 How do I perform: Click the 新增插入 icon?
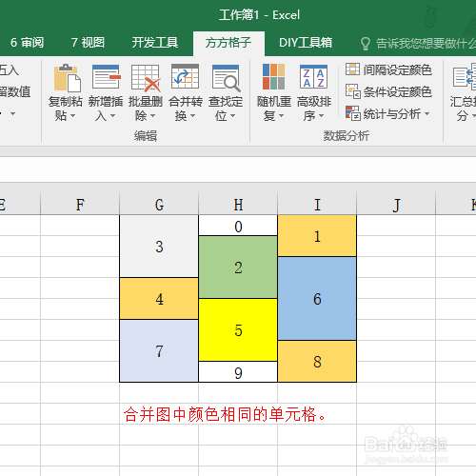[x=107, y=77]
